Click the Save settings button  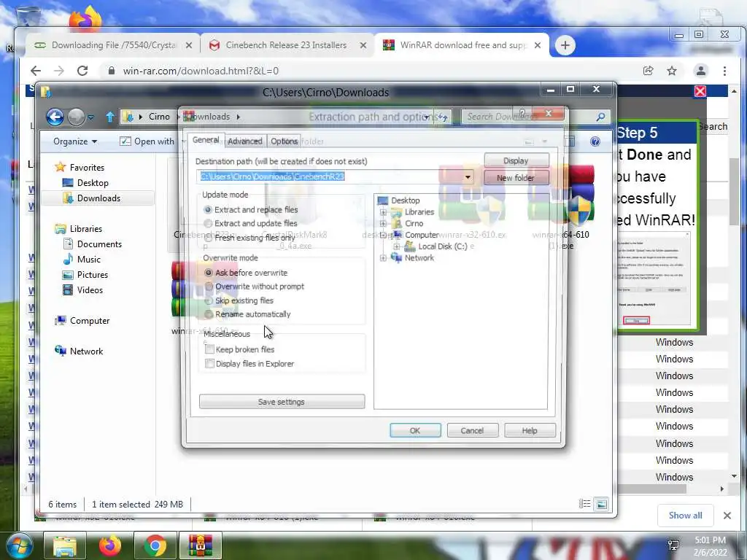pyautogui.click(x=282, y=402)
